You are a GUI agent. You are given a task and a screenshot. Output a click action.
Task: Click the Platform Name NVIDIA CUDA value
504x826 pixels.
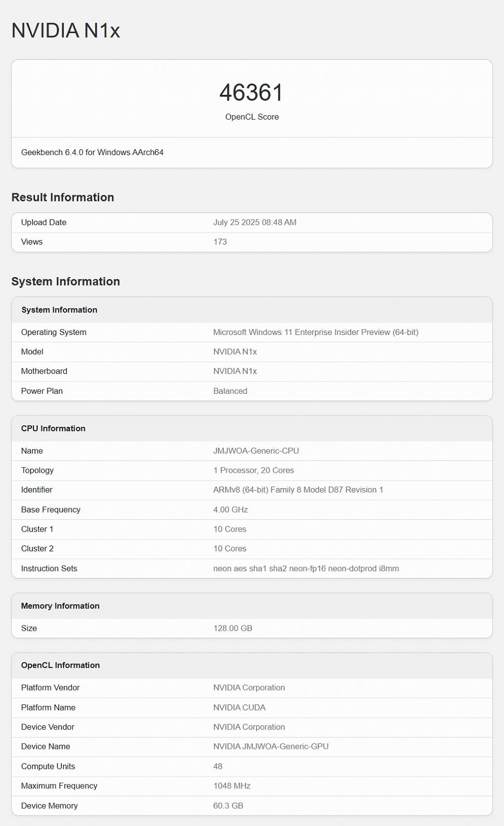(239, 707)
